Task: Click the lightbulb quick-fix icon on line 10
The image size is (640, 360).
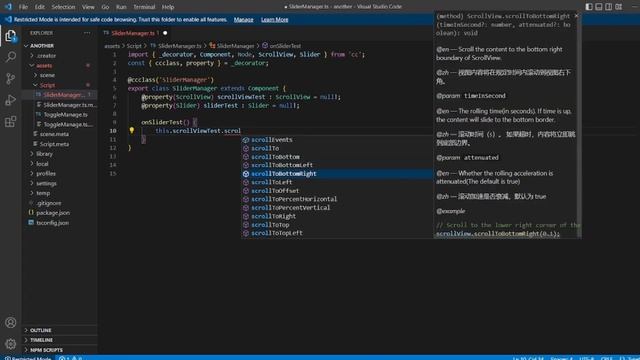Action: [x=131, y=131]
